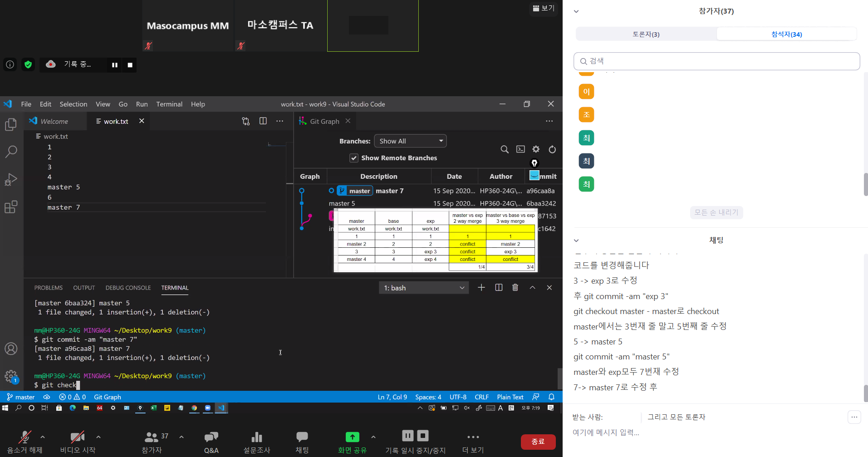Stop the Zoom cloud recording
The height and width of the screenshot is (457, 868).
tap(130, 65)
